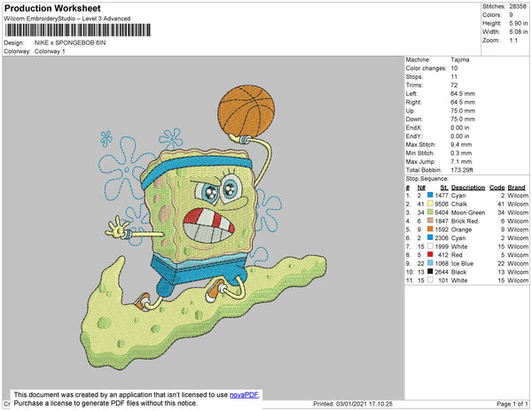532x411 pixels.
Task: Click the SpongeBob embroidery design preview
Action: pos(204,228)
